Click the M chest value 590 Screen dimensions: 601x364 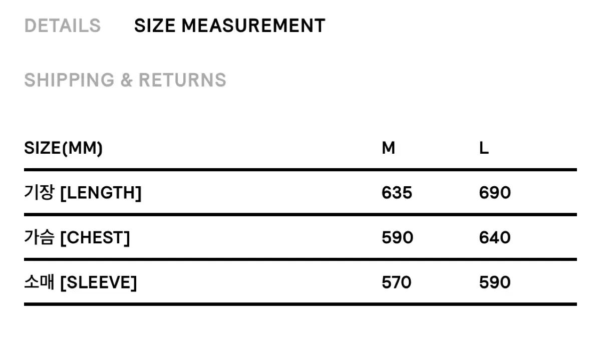(397, 238)
